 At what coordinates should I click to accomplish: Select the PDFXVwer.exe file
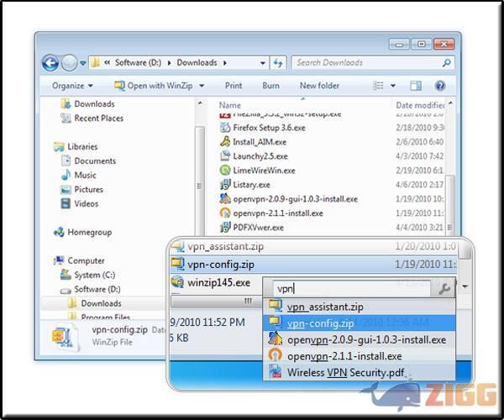(x=258, y=228)
